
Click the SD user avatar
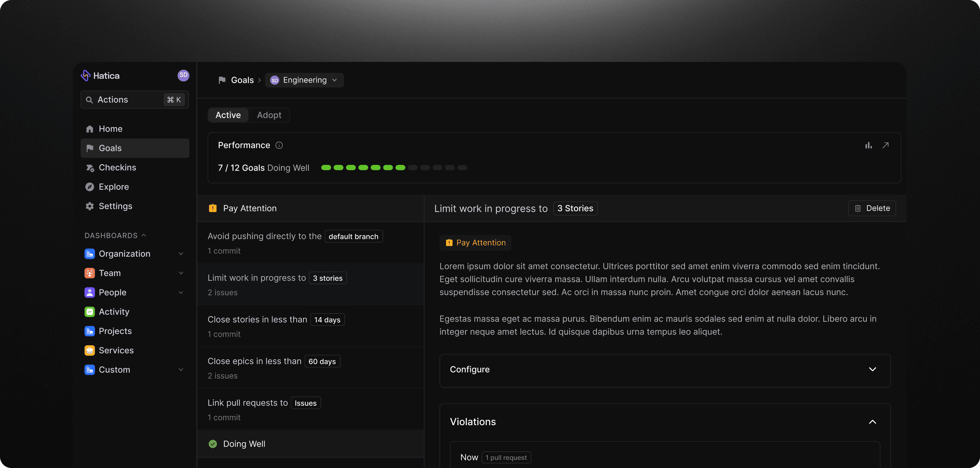point(183,75)
